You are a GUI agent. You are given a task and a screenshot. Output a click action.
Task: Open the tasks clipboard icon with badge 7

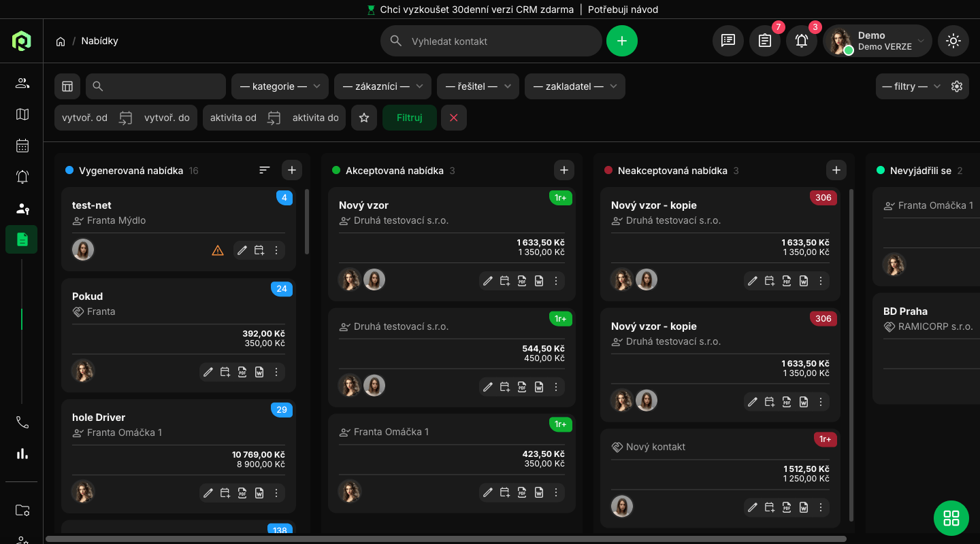tap(765, 41)
